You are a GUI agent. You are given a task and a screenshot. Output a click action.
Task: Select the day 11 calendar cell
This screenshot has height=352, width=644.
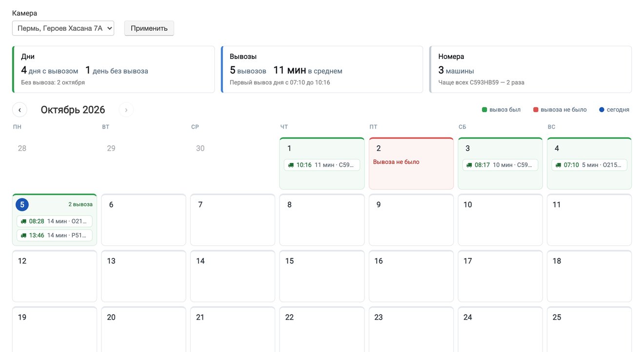[589, 220]
